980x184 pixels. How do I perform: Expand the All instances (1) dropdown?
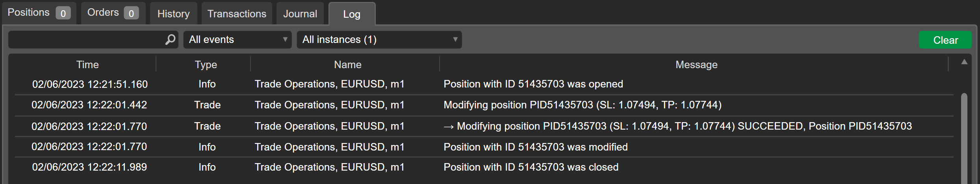(379, 39)
